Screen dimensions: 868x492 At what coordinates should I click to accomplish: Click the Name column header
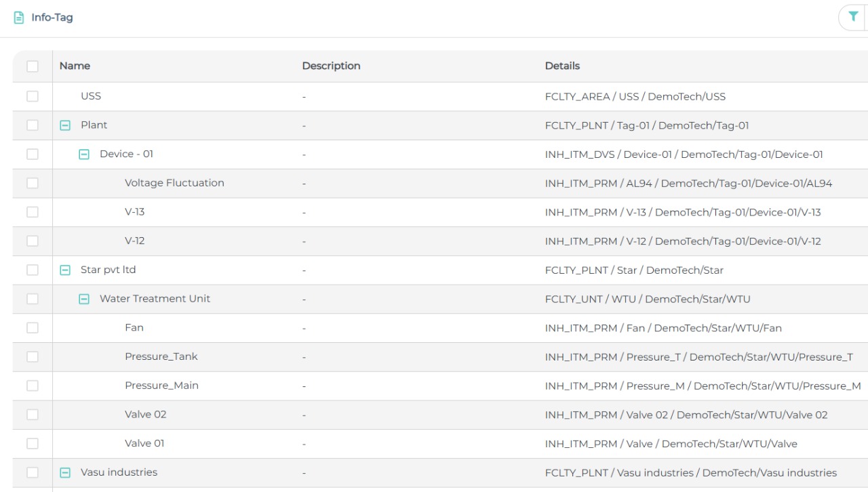pyautogui.click(x=75, y=66)
